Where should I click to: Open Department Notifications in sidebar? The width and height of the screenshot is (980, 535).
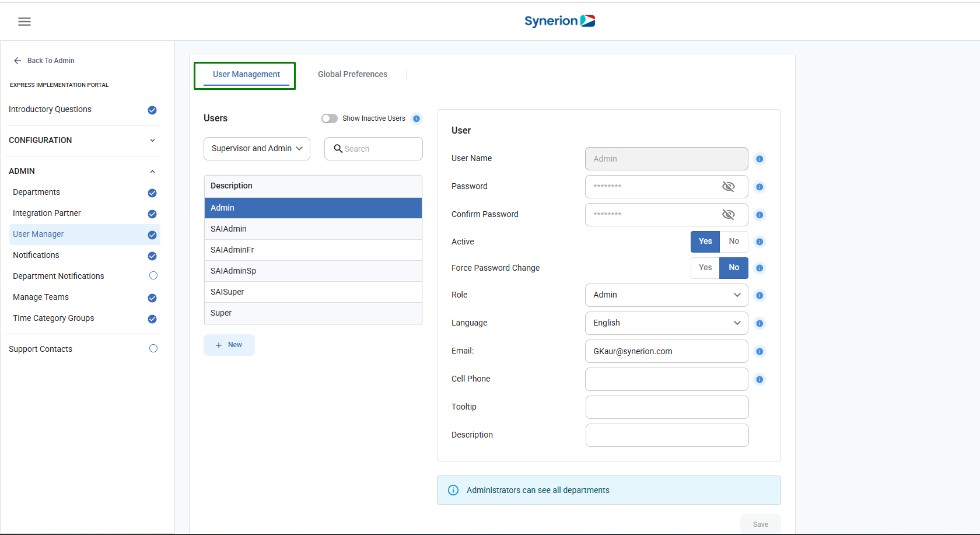(58, 277)
